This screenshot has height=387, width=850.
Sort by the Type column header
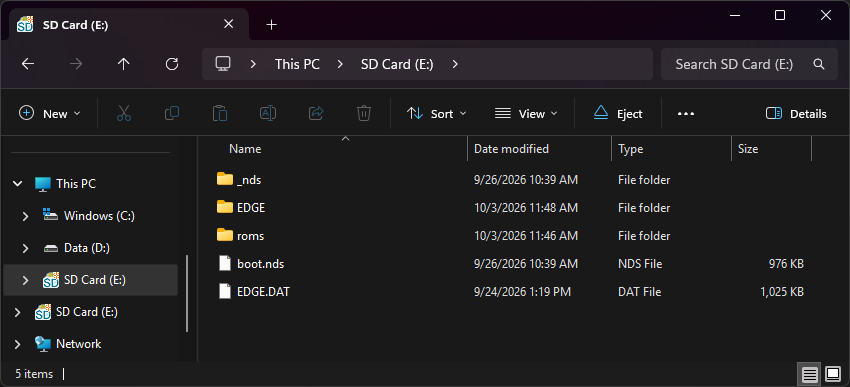click(x=630, y=149)
